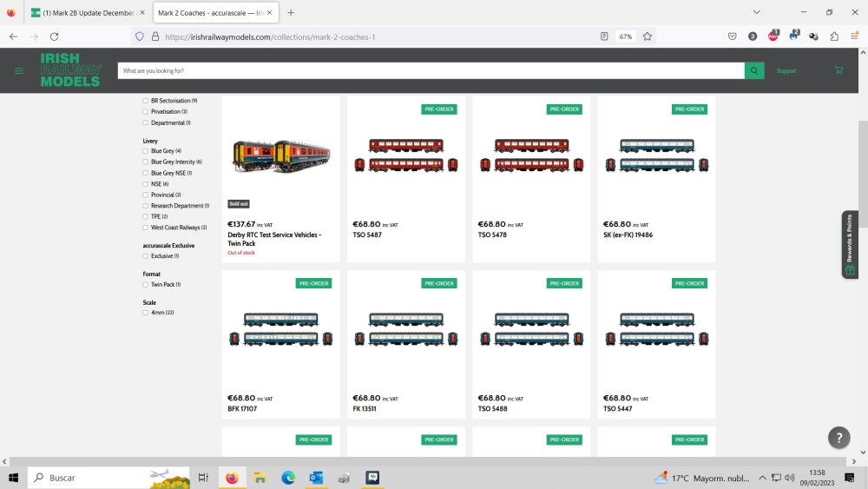The height and width of the screenshot is (489, 868).
Task: Click the 67% zoom level indicator
Action: (x=626, y=36)
